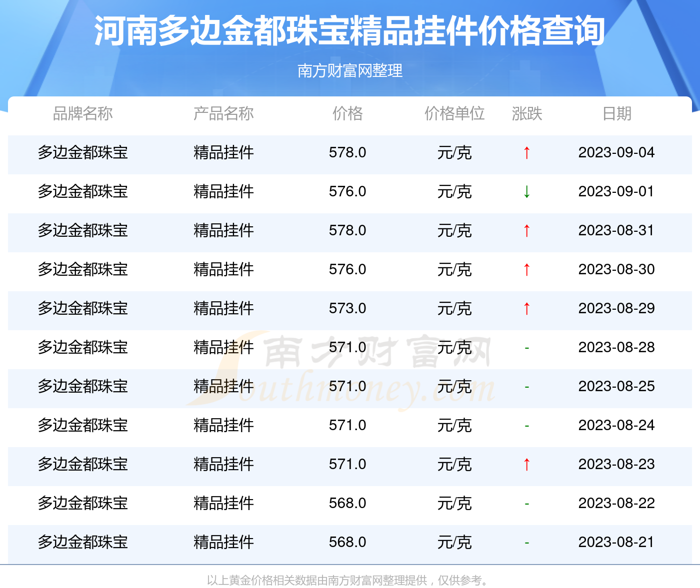Select the date 2023-08-23
This screenshot has height=588, width=700.
pos(616,464)
